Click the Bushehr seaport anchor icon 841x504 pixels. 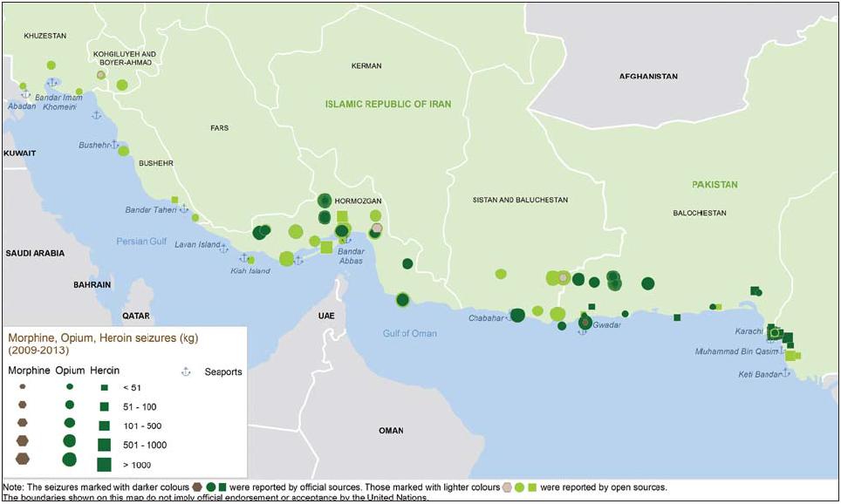click(x=113, y=145)
